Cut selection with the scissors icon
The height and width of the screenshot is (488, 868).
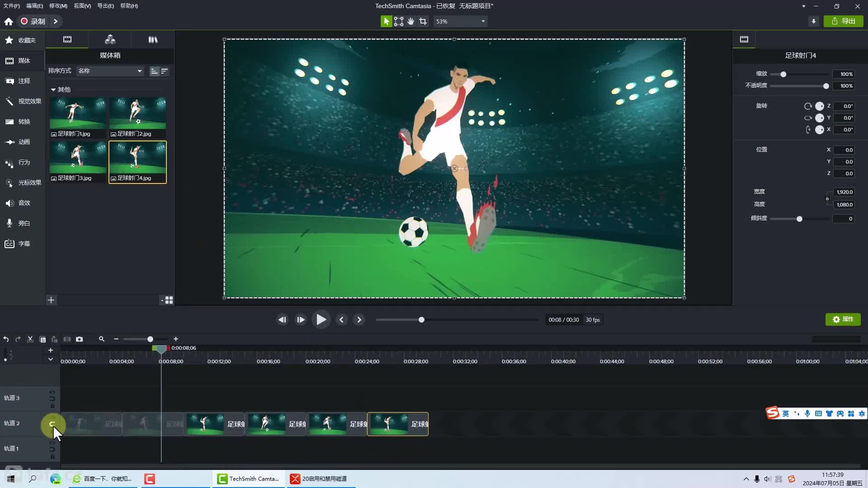click(30, 339)
